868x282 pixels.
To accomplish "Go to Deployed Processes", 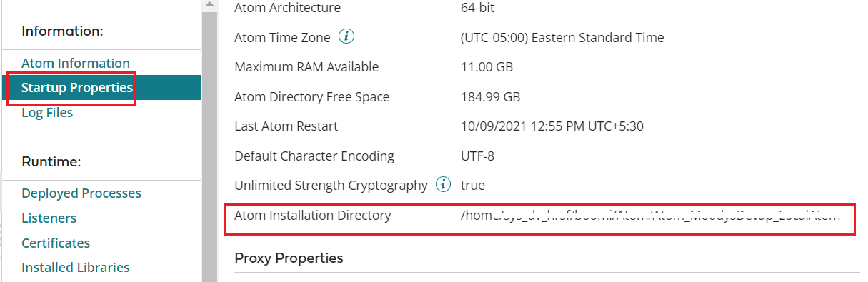I will coord(81,193).
